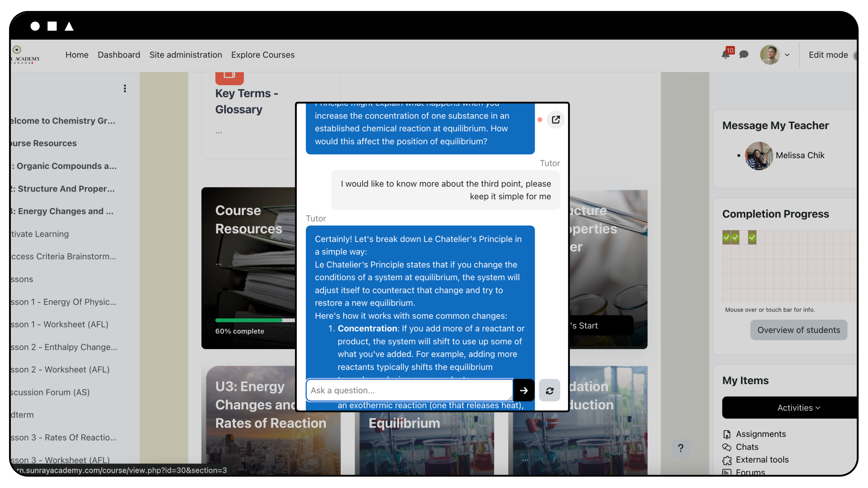Open the Assignments link
Viewport: 868px width, 488px height.
(761, 434)
